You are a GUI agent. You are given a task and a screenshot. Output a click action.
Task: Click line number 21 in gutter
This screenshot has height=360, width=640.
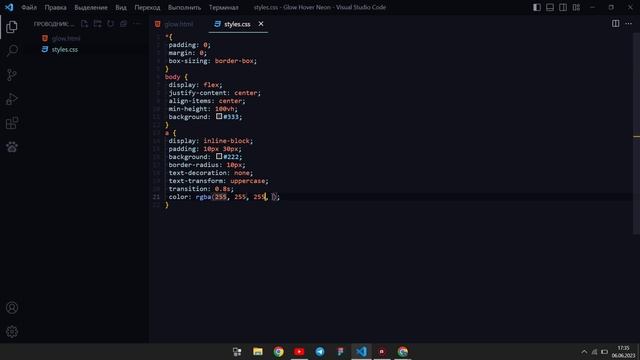156,197
